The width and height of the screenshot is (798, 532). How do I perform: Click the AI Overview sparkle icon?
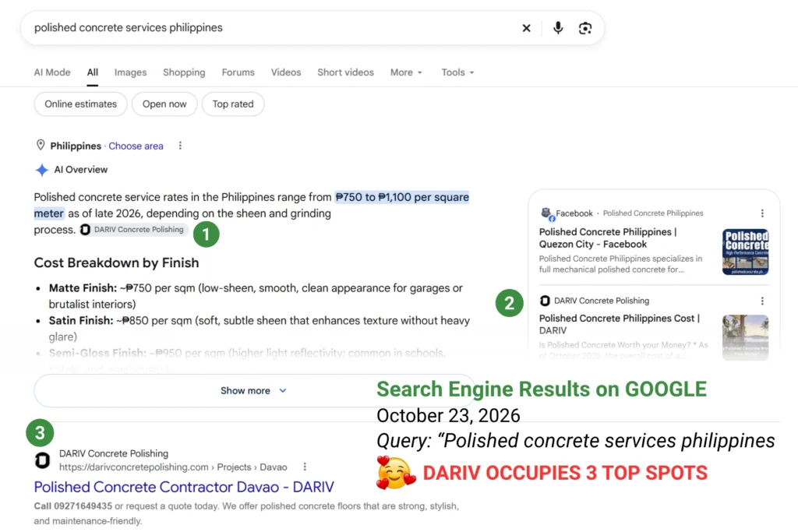pos(42,170)
